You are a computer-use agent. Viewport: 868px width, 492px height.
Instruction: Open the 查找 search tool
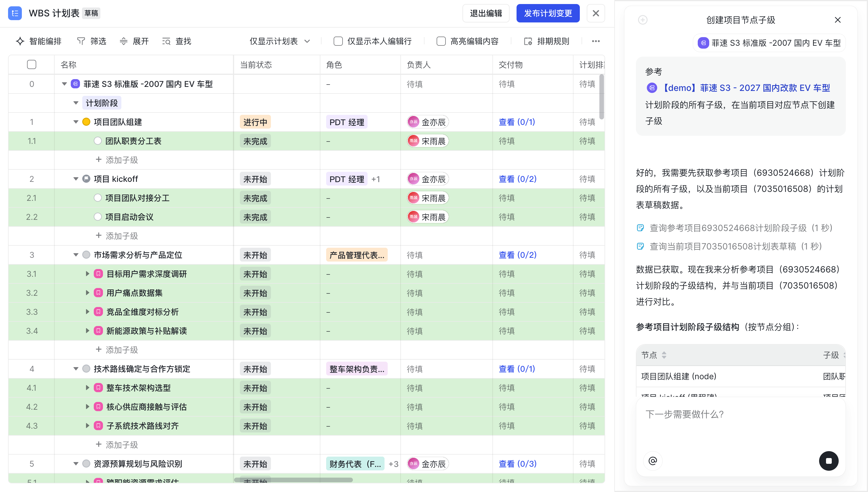tap(177, 41)
